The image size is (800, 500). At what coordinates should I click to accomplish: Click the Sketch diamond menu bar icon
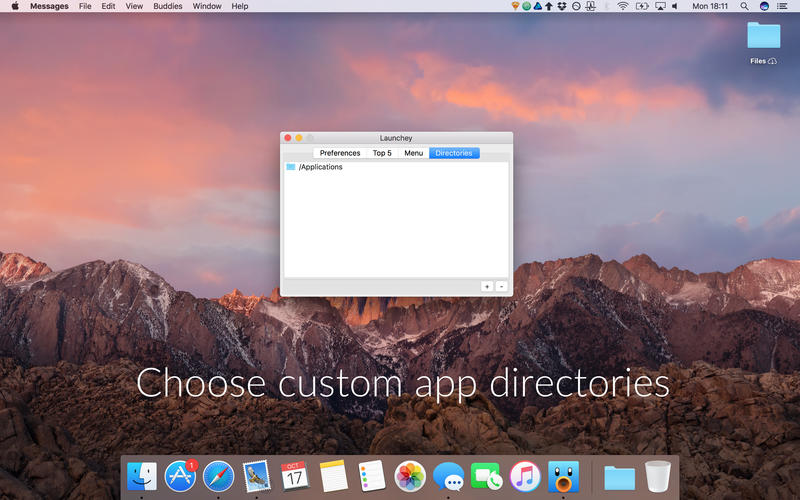tap(515, 6)
